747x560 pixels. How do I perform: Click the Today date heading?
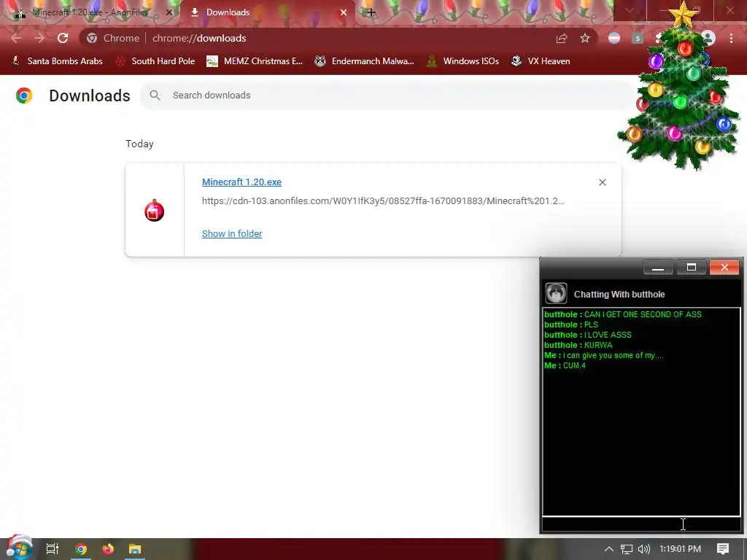tap(139, 144)
